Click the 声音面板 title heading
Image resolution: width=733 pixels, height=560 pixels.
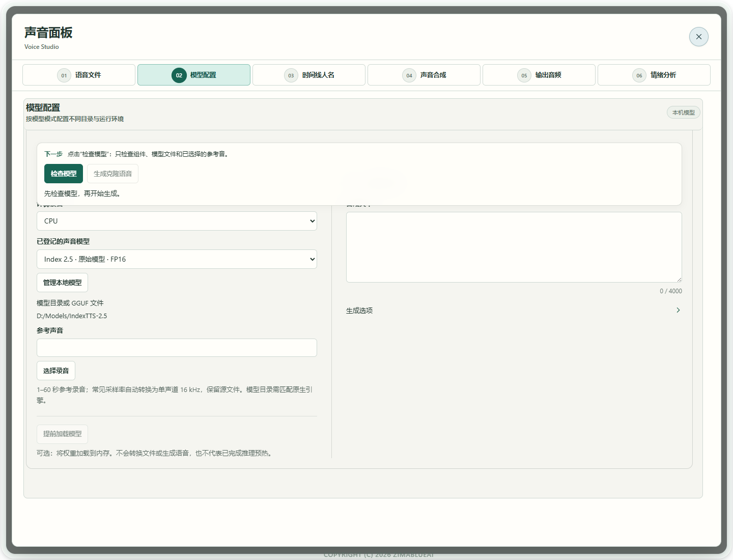[x=48, y=33]
